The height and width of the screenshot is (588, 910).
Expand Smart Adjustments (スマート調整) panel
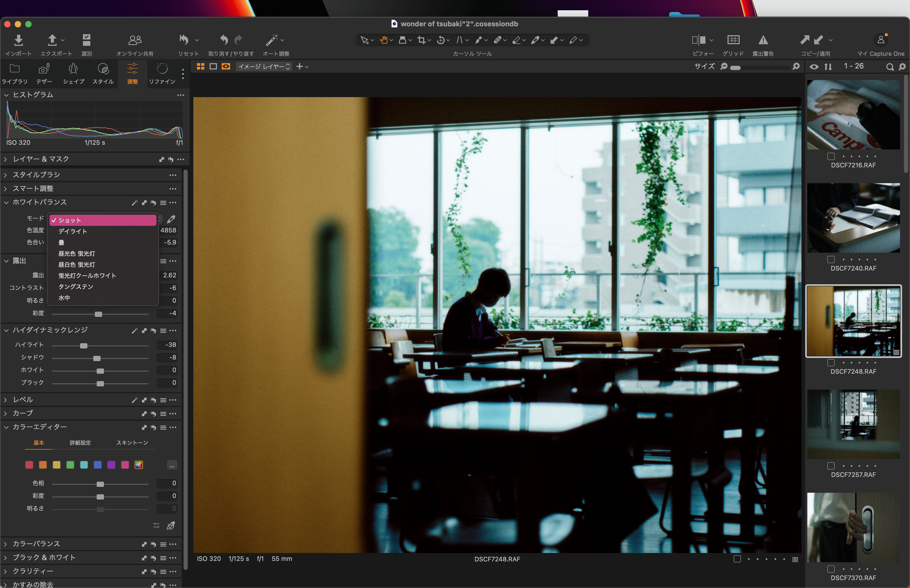point(6,189)
